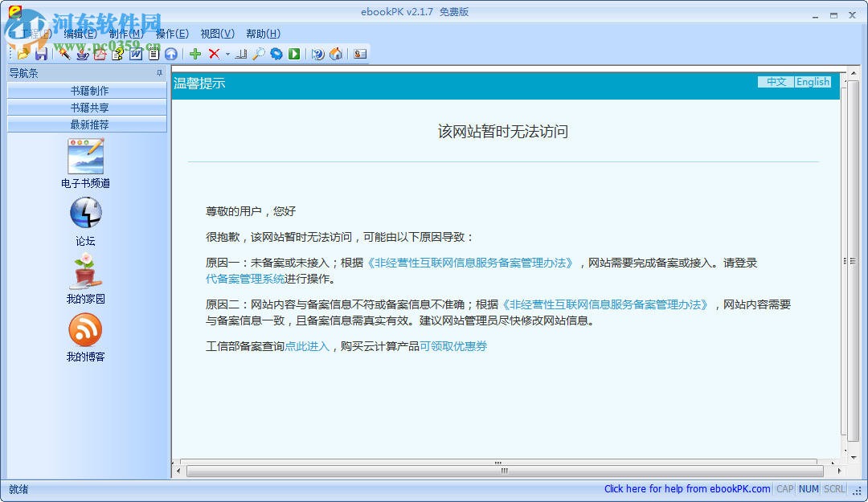The height and width of the screenshot is (502, 868).
Task: Select the magic wand wizard tool
Action: click(64, 54)
